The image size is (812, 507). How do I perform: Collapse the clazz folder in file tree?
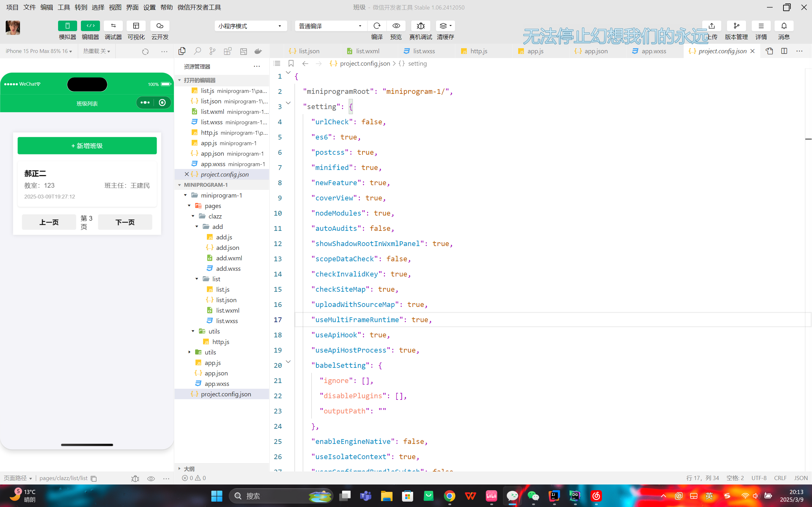pos(193,216)
